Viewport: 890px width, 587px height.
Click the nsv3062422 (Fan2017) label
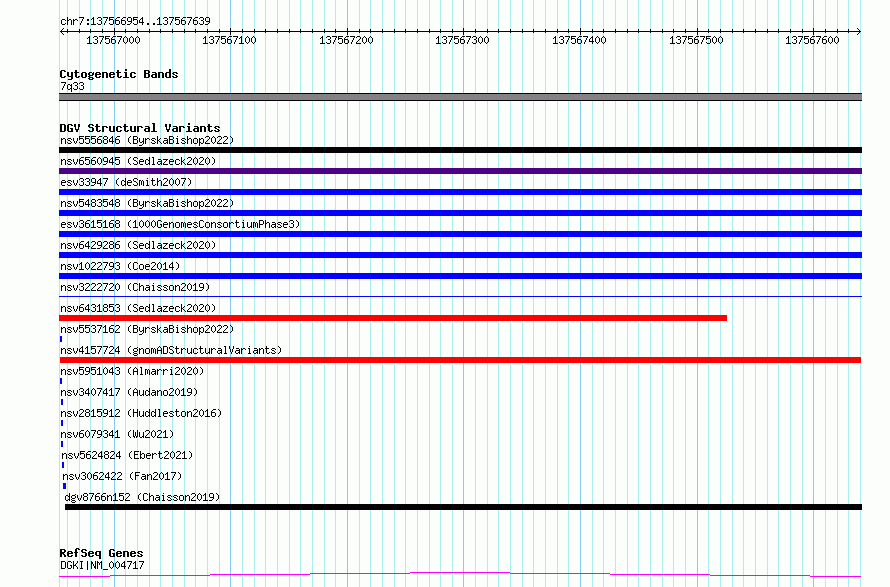click(x=122, y=476)
